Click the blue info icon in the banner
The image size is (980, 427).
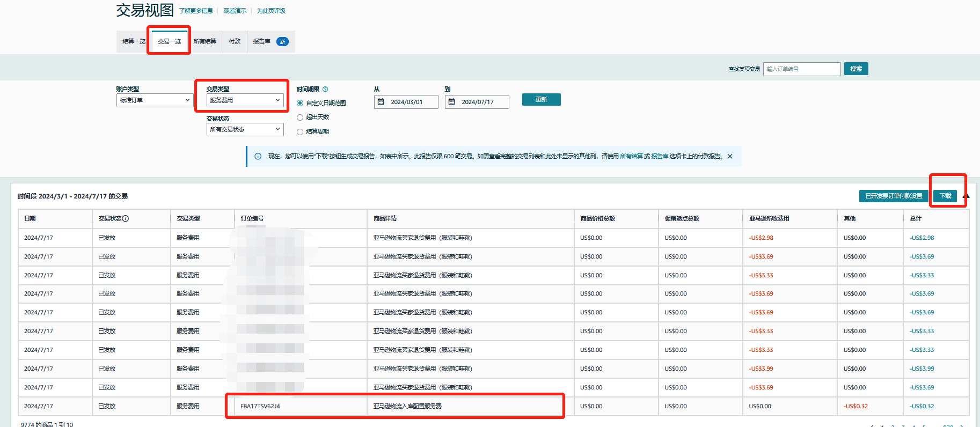click(x=258, y=157)
